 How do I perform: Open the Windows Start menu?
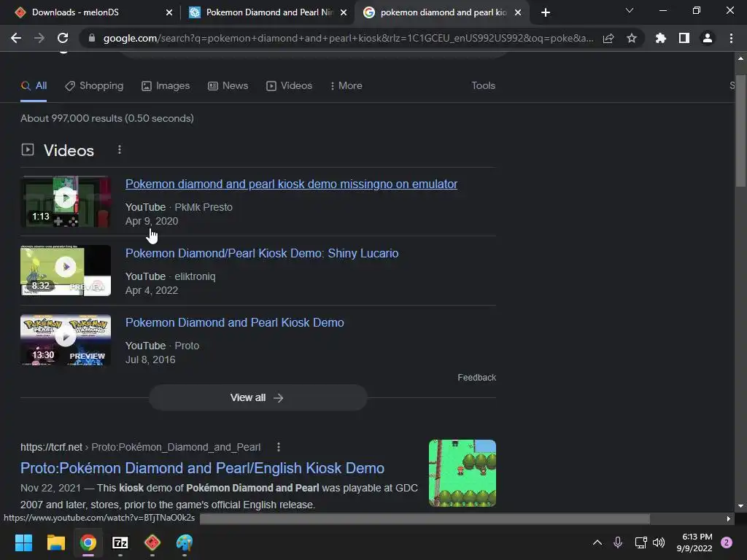(x=23, y=542)
